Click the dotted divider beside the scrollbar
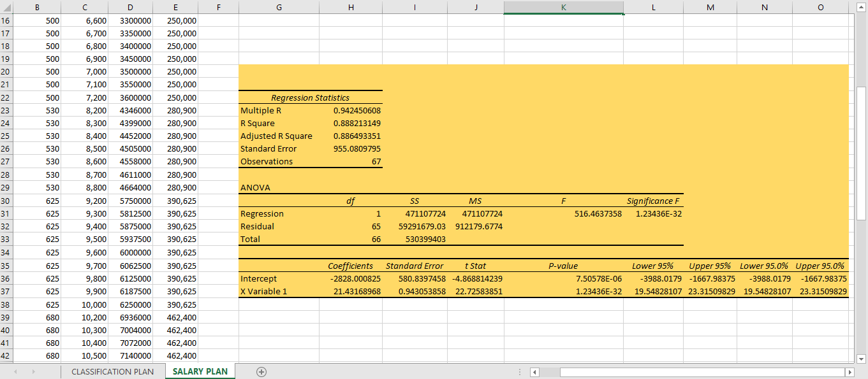Image resolution: width=868 pixels, height=379 pixels. (x=520, y=371)
